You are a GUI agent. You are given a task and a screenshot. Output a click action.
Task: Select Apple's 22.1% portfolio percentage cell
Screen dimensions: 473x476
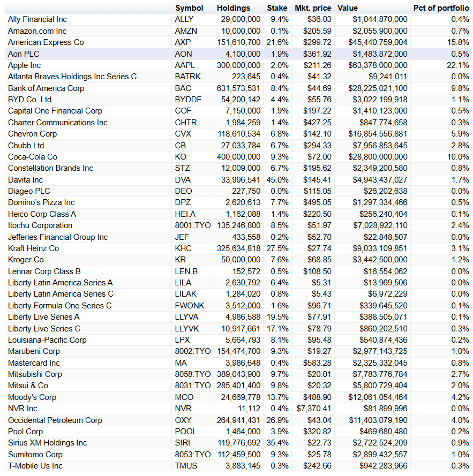click(458, 65)
